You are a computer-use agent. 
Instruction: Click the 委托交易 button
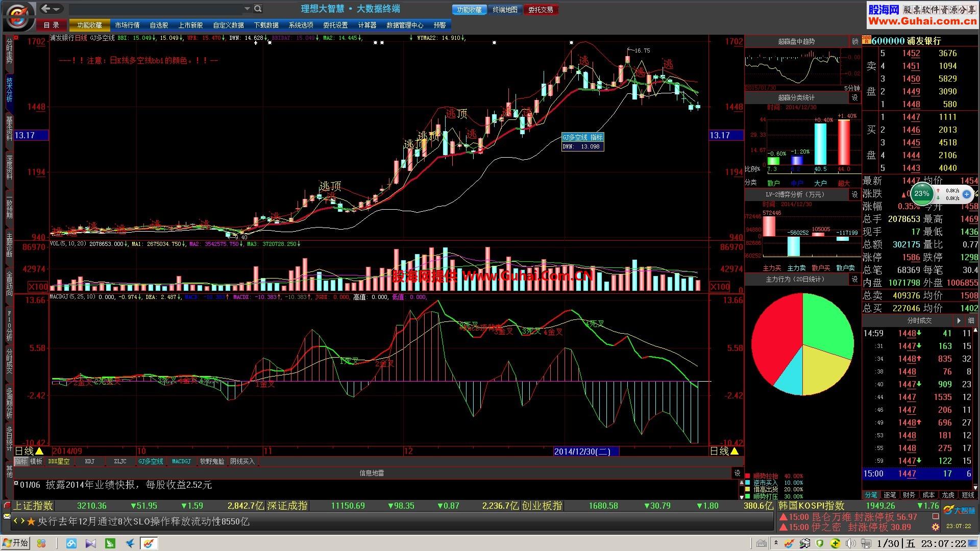(541, 10)
